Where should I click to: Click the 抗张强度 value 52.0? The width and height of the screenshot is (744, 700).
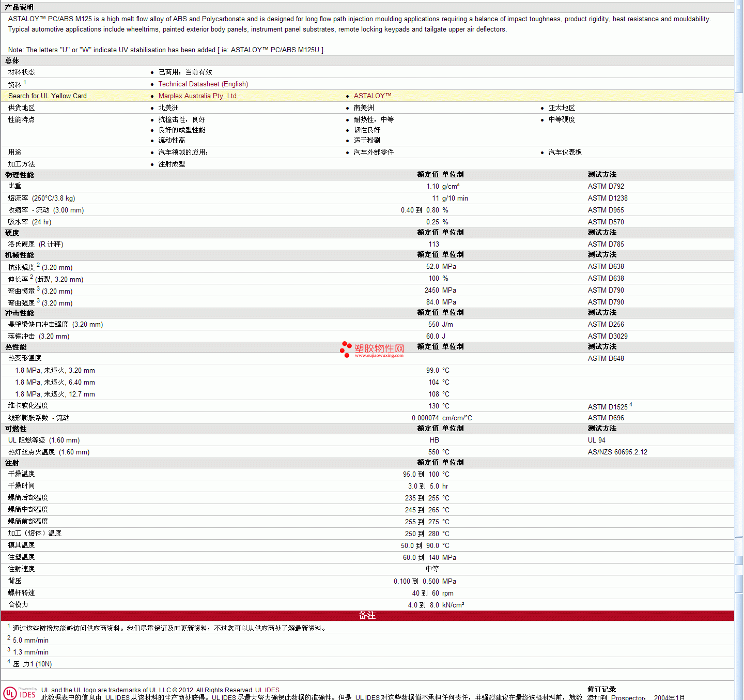click(x=432, y=266)
